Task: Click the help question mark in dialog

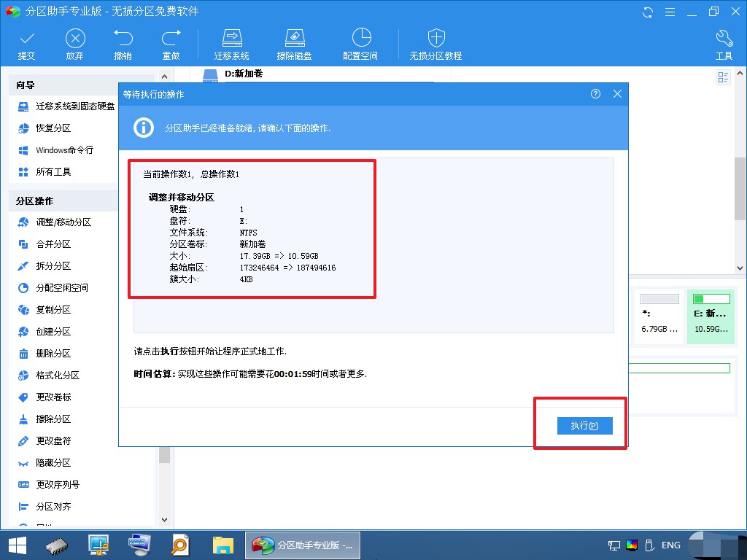Action: (x=595, y=94)
